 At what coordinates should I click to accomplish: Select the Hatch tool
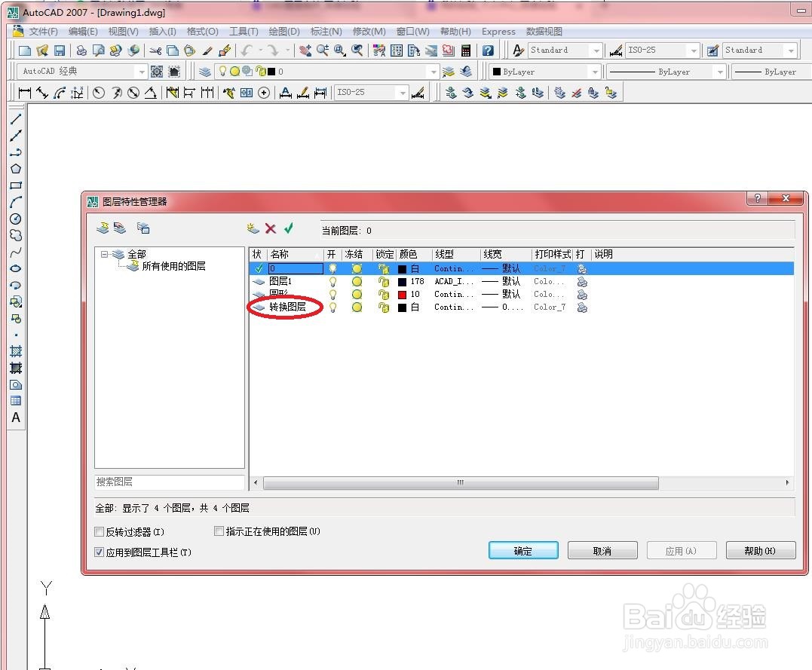16,351
